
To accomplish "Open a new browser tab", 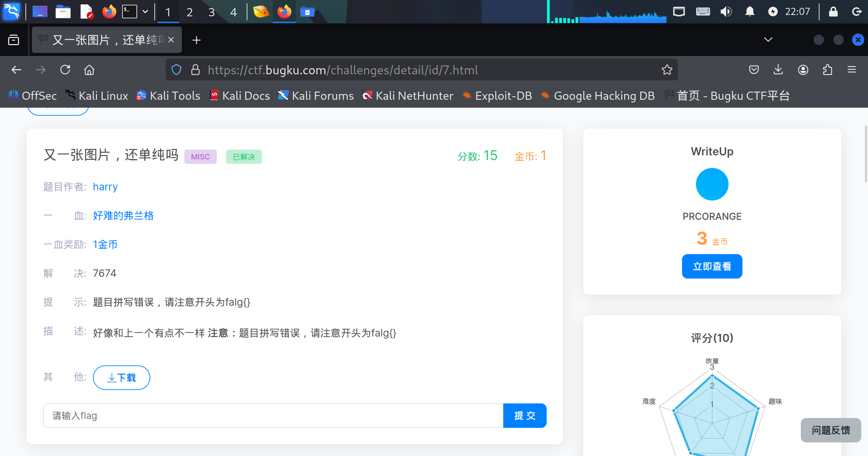I will tap(196, 40).
